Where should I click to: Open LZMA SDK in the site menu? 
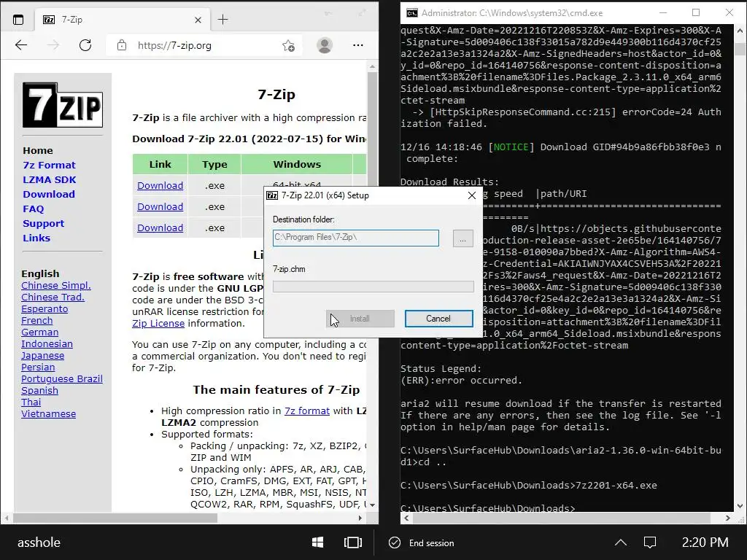coord(50,180)
